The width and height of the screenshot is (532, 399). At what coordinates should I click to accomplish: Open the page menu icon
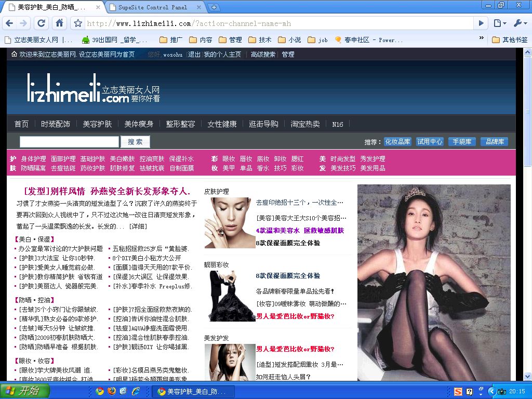tap(500, 23)
